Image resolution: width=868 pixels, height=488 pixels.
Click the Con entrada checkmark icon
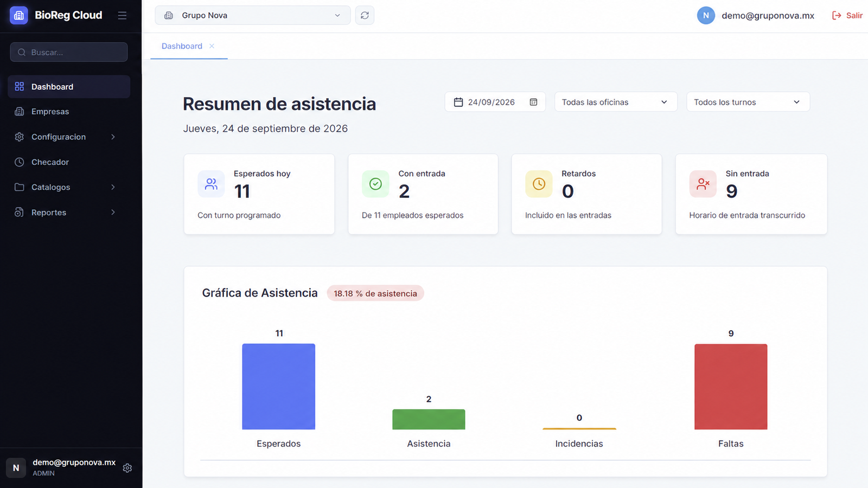coord(375,184)
